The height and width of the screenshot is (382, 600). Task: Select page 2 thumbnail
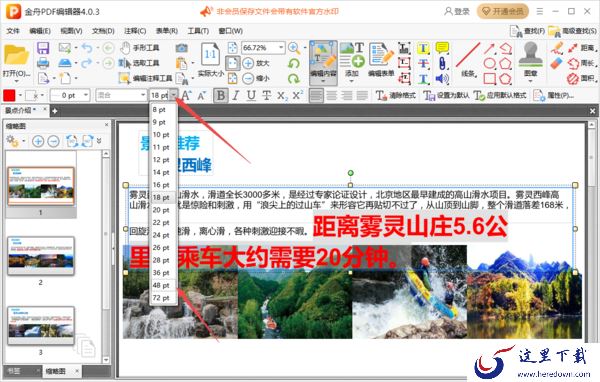41,255
